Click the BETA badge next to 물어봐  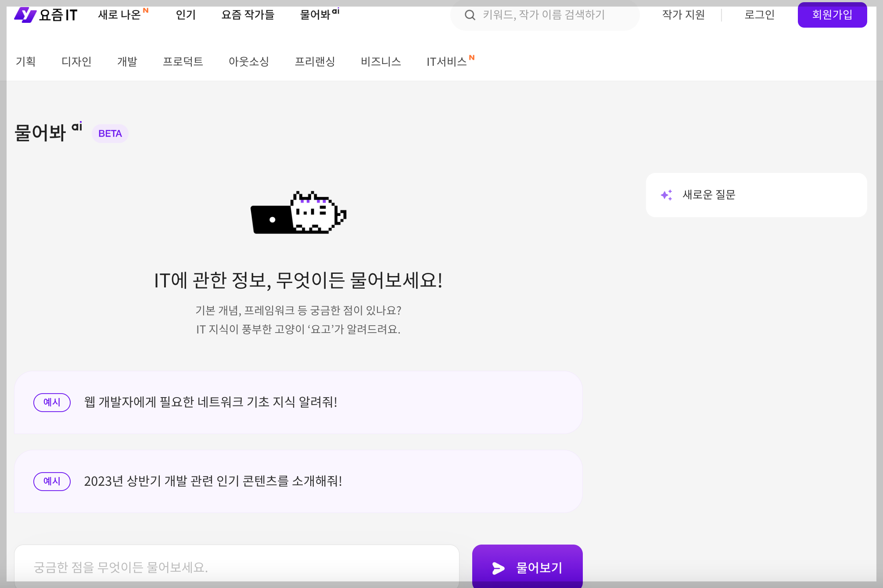(x=110, y=133)
